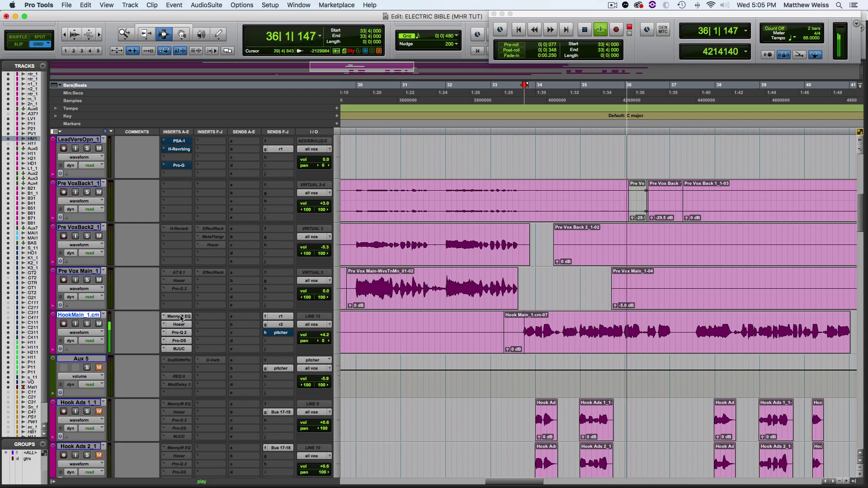Open the H-Revrbing insert plugin
Screen dimensions: 868x488
coord(179,149)
